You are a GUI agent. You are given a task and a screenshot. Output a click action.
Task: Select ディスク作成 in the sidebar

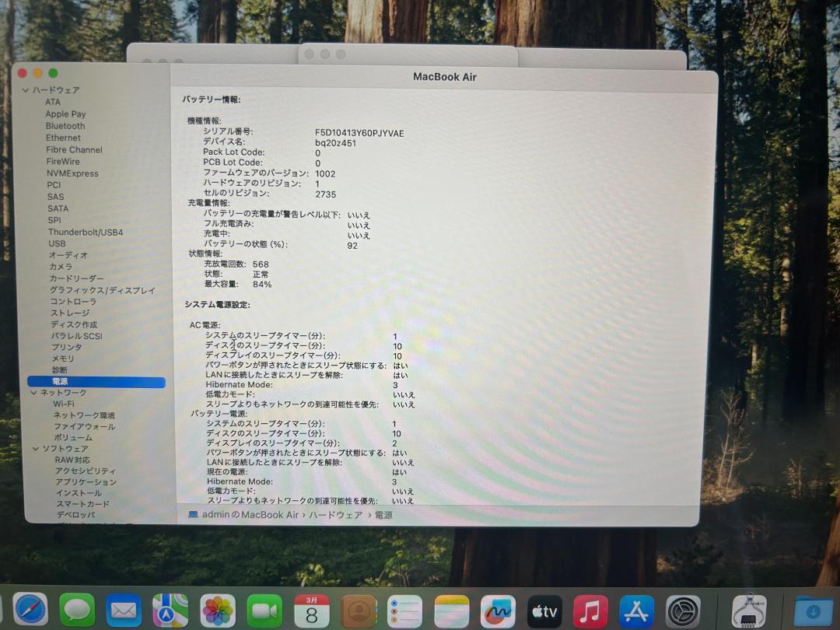coord(74,324)
